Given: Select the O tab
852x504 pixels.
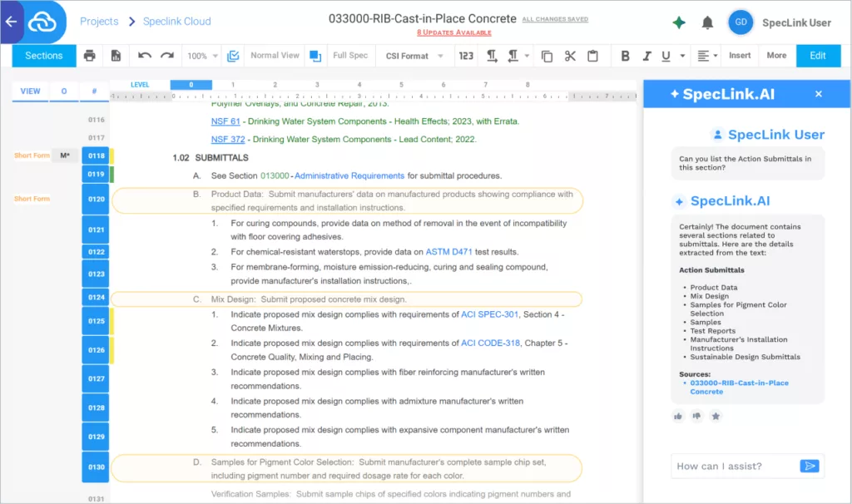Looking at the screenshot, I should click(64, 91).
